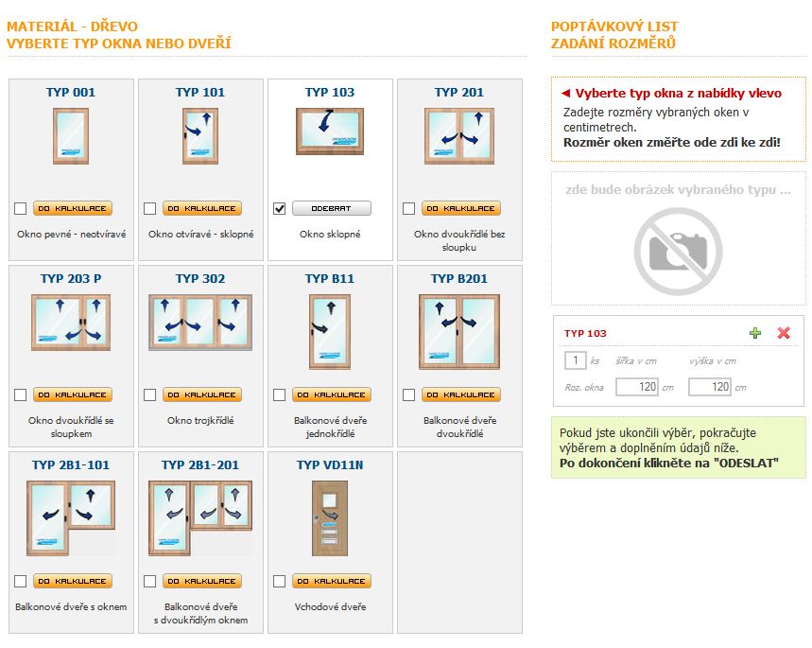Click the TYP 201 double-wing window image
The width and height of the screenshot is (812, 648).
(x=459, y=135)
